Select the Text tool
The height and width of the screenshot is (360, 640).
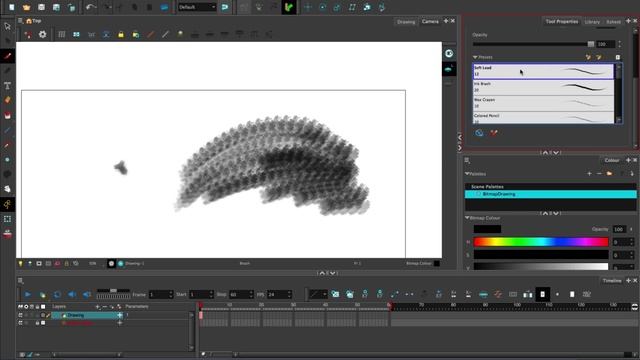tap(7, 86)
